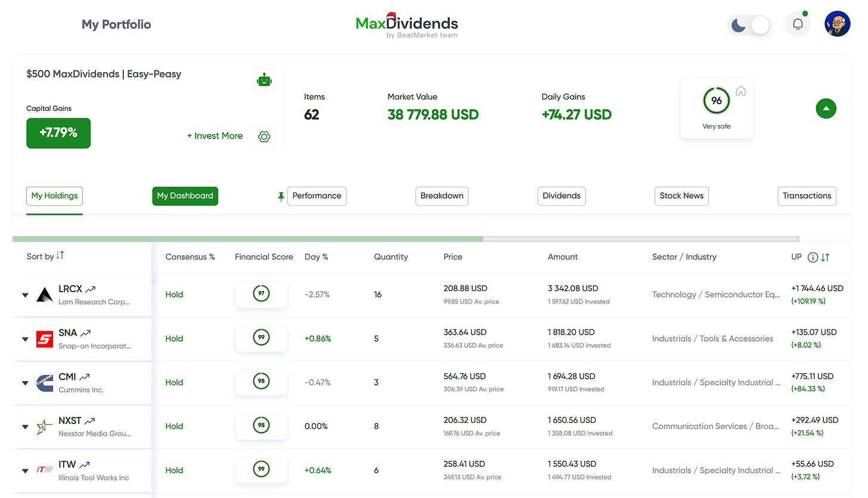Viewport: 868px width, 498px height.
Task: Click My Portfolio heading link
Action: click(116, 24)
